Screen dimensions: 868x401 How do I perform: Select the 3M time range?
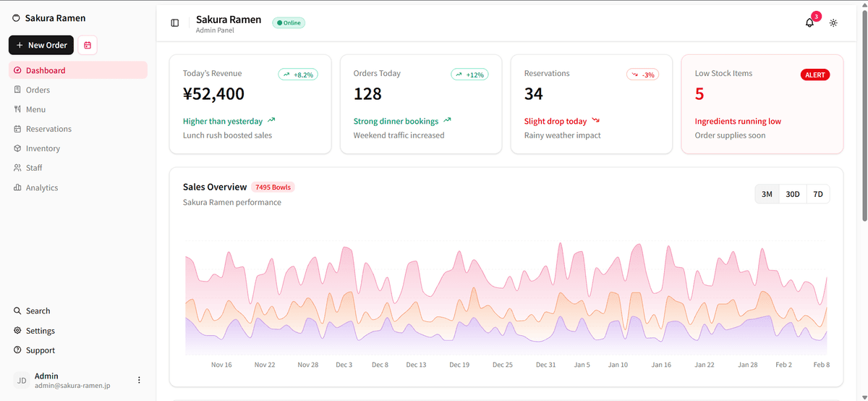767,194
